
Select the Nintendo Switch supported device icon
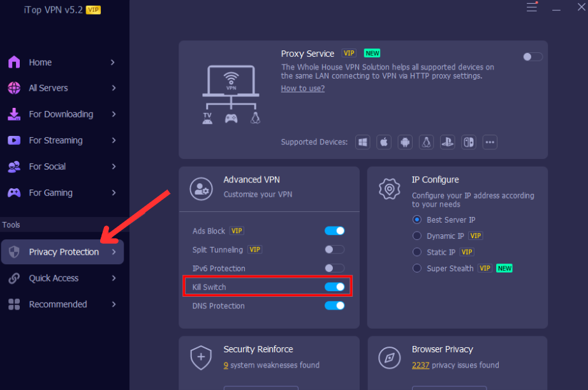pyautogui.click(x=469, y=142)
